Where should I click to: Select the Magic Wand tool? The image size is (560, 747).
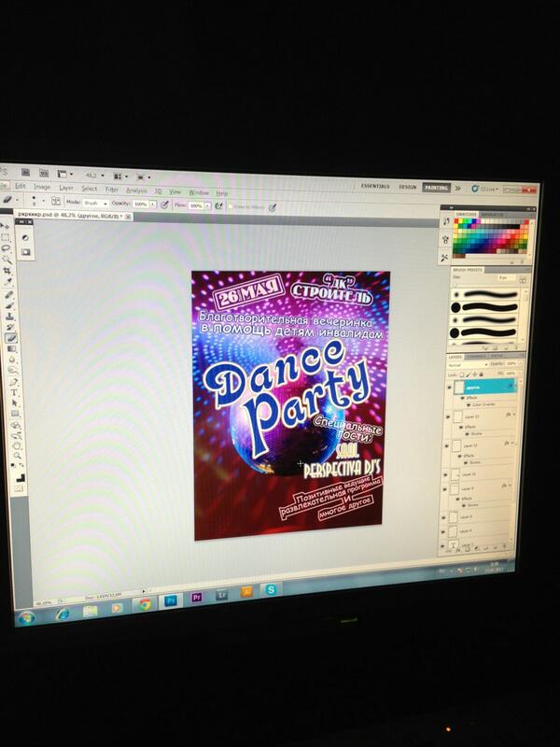pos(7,260)
